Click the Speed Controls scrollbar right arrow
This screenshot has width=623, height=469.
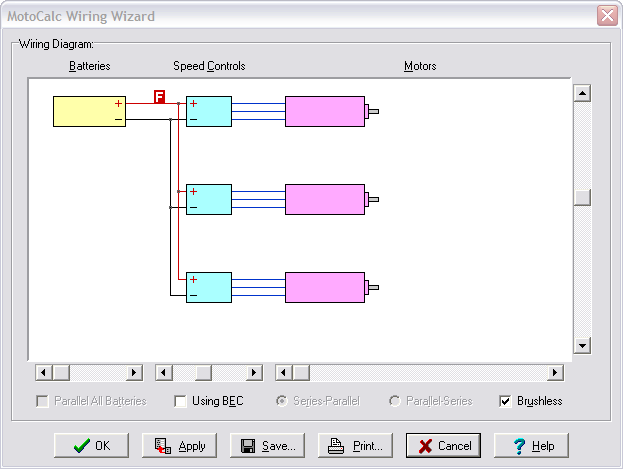tap(254, 373)
